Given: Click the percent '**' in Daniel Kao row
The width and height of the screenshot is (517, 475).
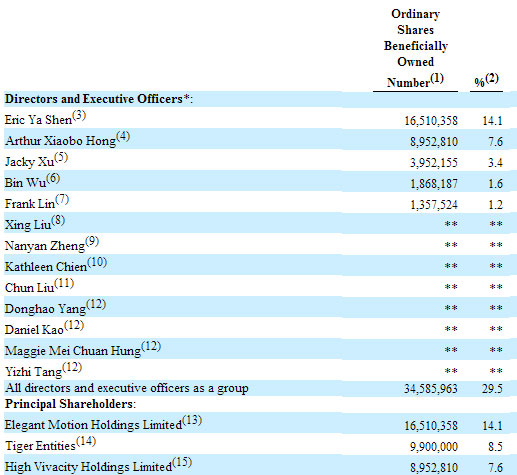Looking at the screenshot, I should pyautogui.click(x=496, y=329).
